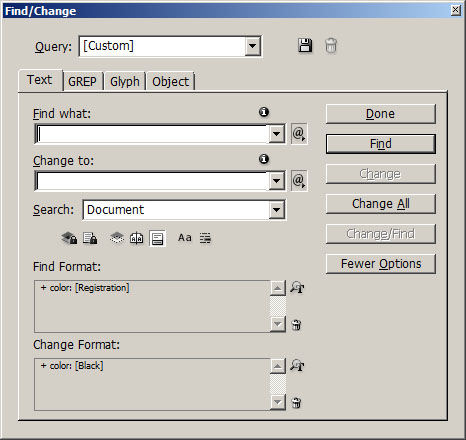This screenshot has width=466, height=440.
Task: Delete query using trash icon beside Save
Action: pos(331,45)
